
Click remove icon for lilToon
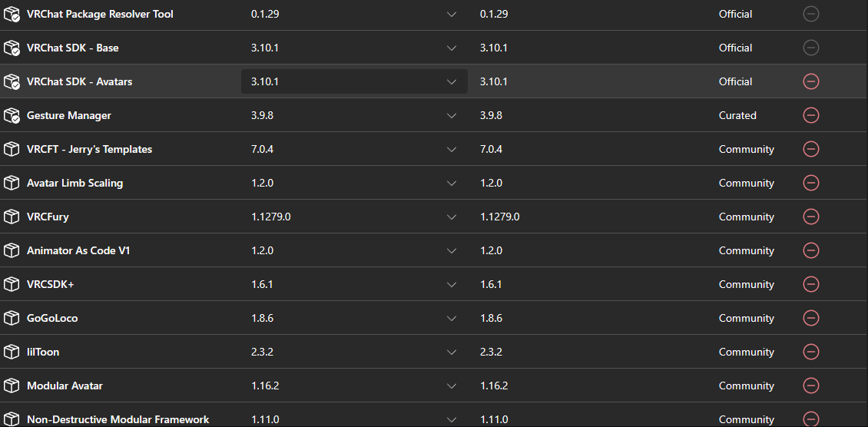[810, 352]
